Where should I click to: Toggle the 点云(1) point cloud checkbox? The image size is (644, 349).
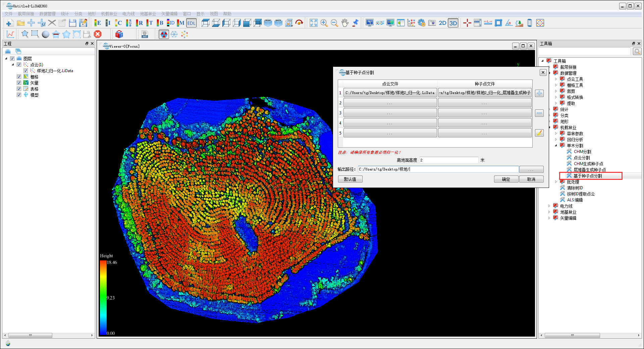(19, 64)
